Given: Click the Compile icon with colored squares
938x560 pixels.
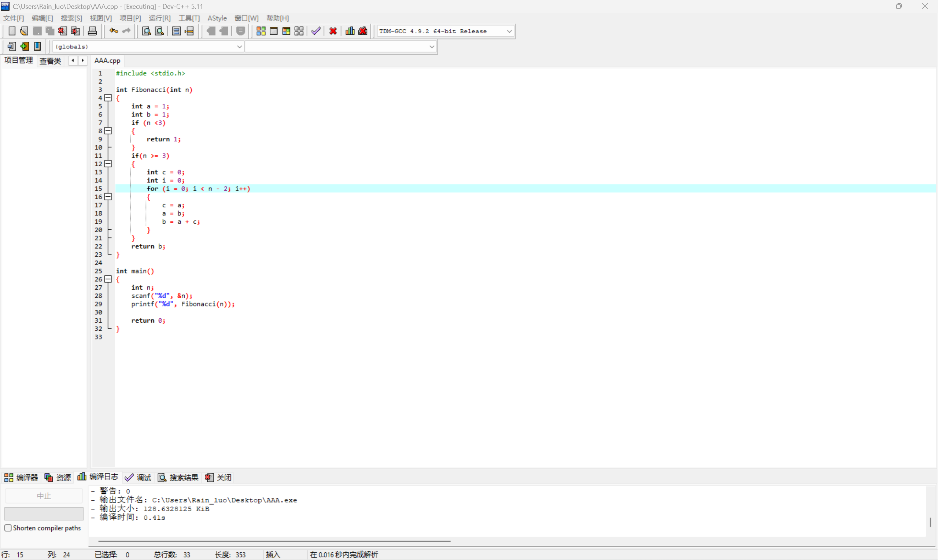Looking at the screenshot, I should [261, 31].
